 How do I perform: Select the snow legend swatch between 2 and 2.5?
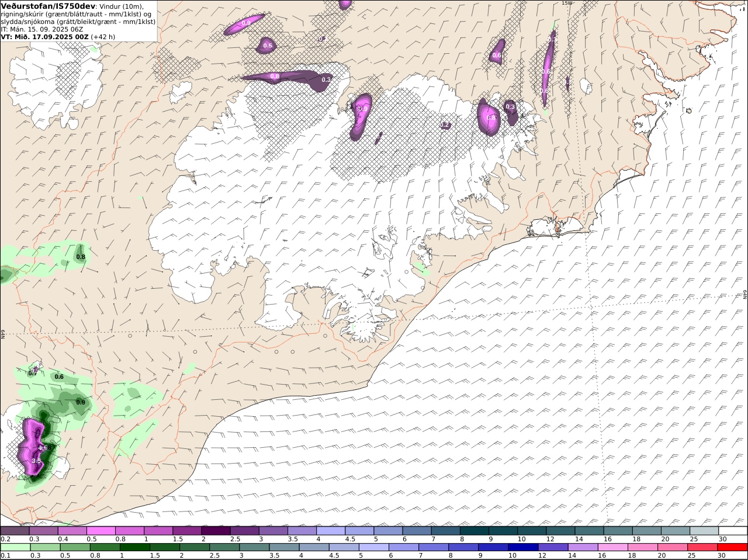(216, 531)
